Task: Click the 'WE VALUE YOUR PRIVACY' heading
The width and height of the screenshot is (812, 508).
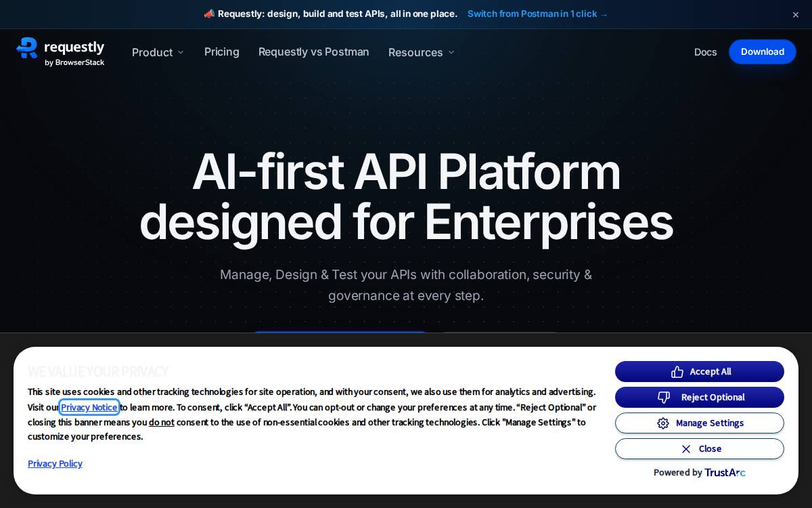Action: (98, 372)
